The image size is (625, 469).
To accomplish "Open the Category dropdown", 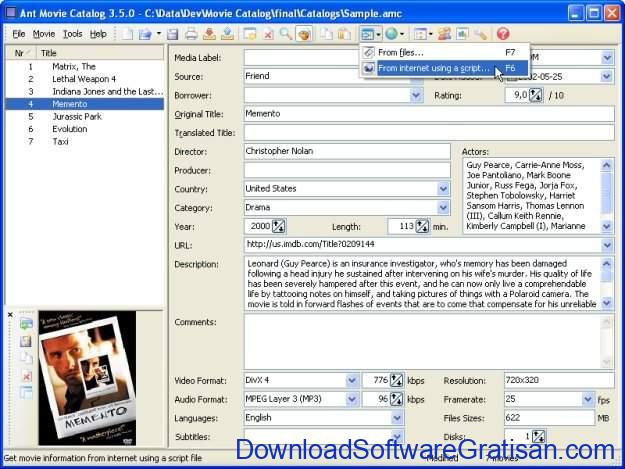I will pyautogui.click(x=443, y=207).
